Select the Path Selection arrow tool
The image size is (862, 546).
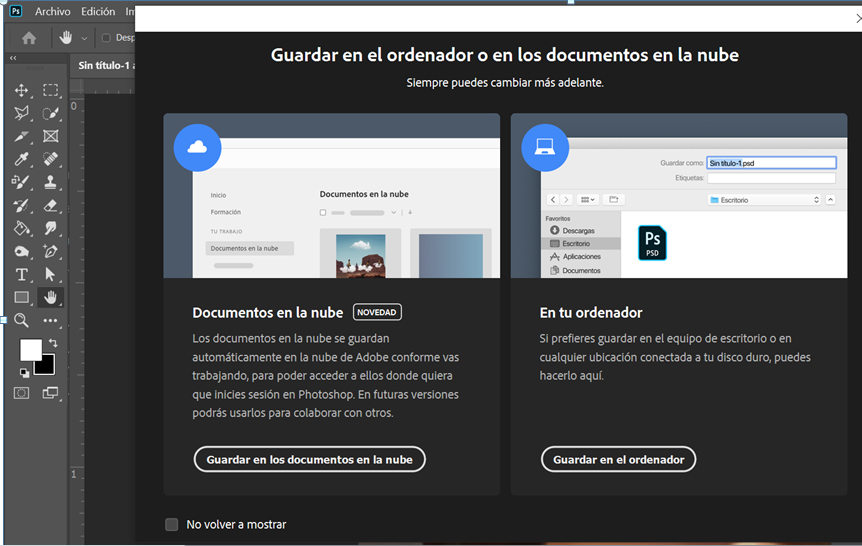(x=51, y=274)
